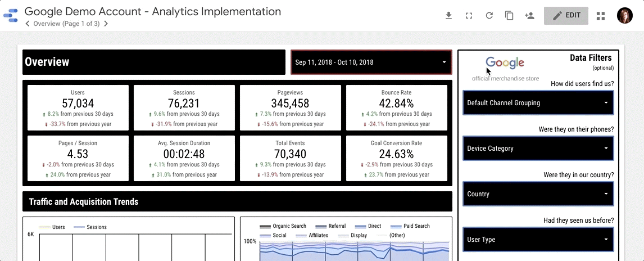Click 'Had they seen us before?' label
This screenshot has width=644, height=261.
click(579, 220)
